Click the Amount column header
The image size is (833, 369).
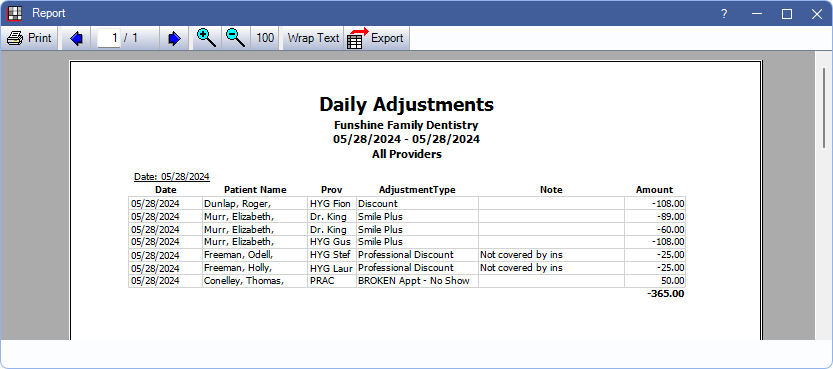pyautogui.click(x=654, y=190)
